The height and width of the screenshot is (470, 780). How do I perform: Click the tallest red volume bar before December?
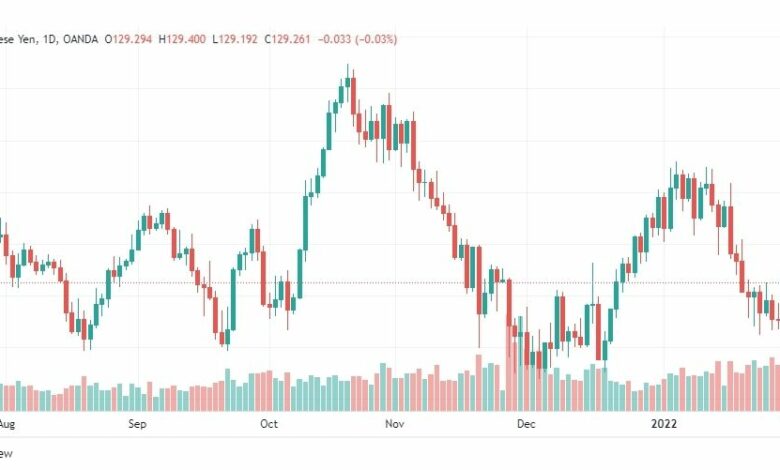tap(508, 368)
